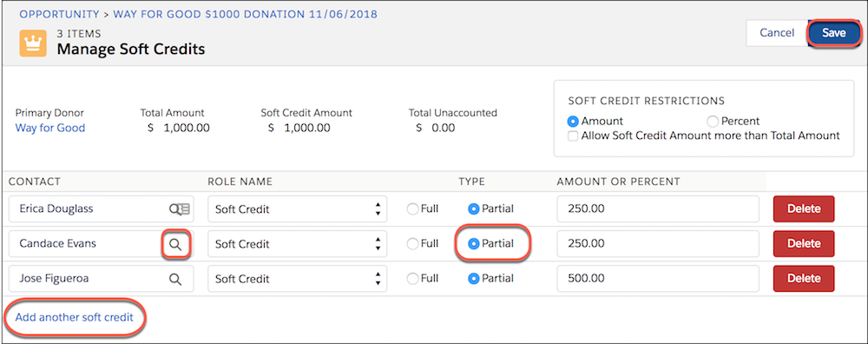Cancel managing soft credits
Image resolution: width=868 pixels, height=344 pixels.
pos(777,33)
